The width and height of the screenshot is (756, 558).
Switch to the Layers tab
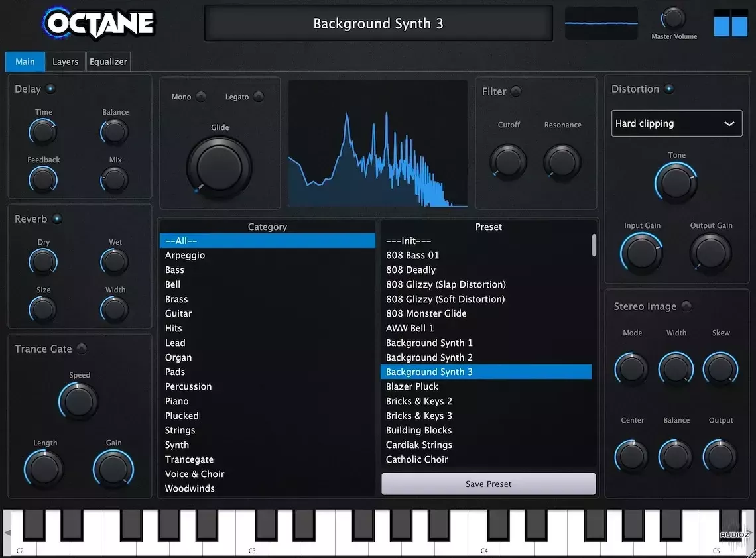pyautogui.click(x=65, y=61)
